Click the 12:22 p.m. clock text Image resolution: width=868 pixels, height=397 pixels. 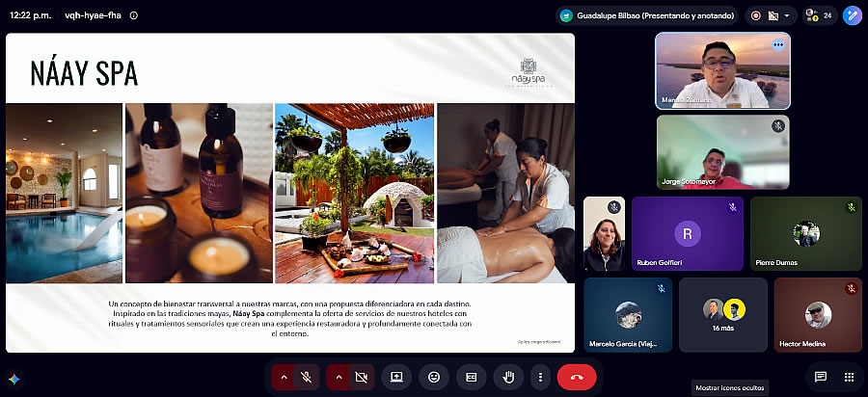click(31, 15)
